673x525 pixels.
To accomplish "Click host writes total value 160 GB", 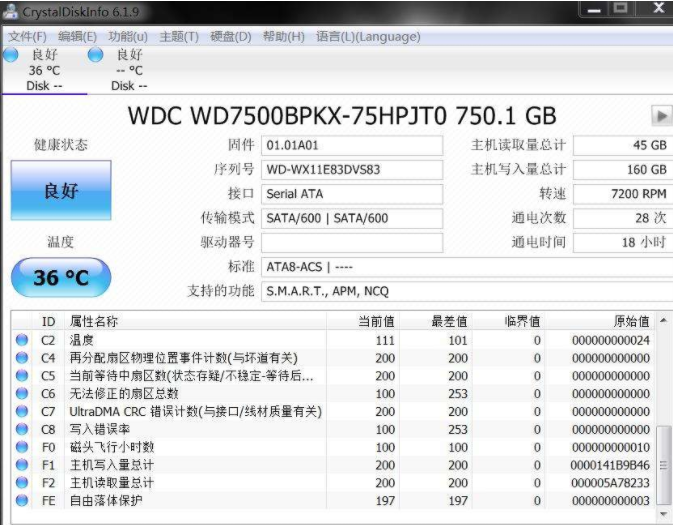I will click(x=622, y=170).
